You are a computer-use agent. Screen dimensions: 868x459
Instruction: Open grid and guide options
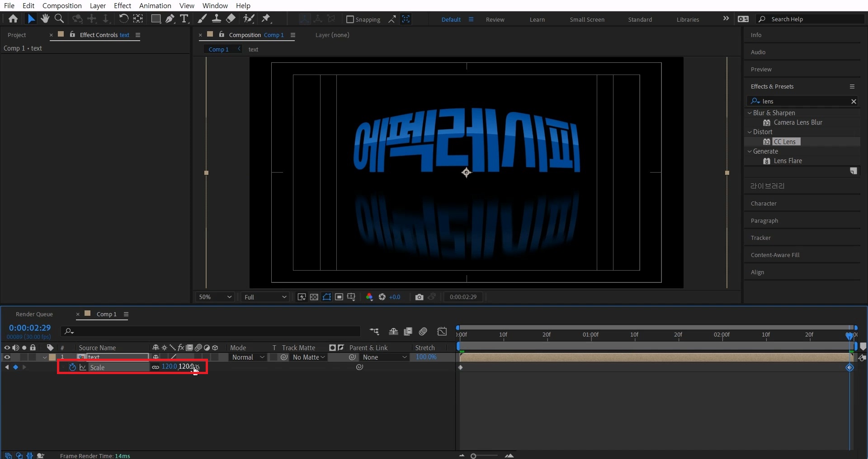click(351, 297)
